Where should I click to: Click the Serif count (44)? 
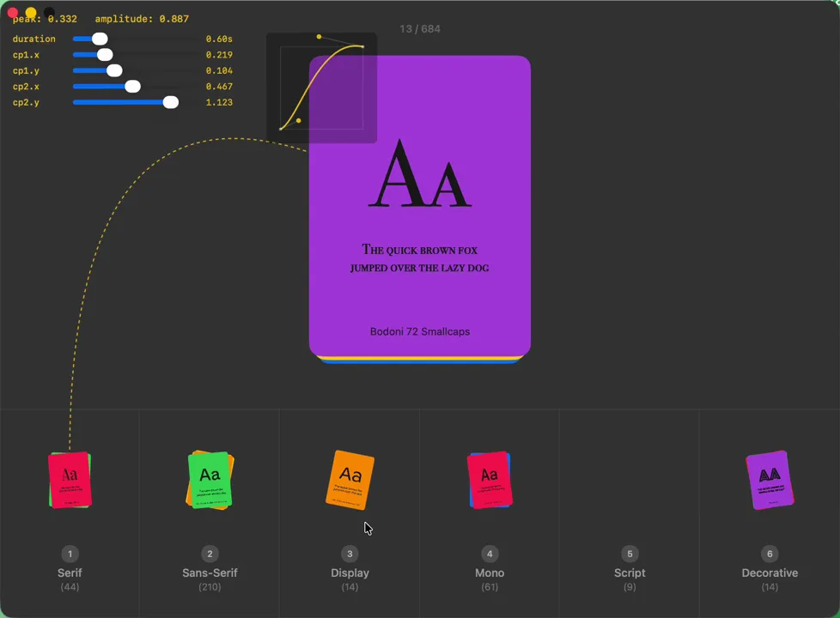pyautogui.click(x=70, y=587)
